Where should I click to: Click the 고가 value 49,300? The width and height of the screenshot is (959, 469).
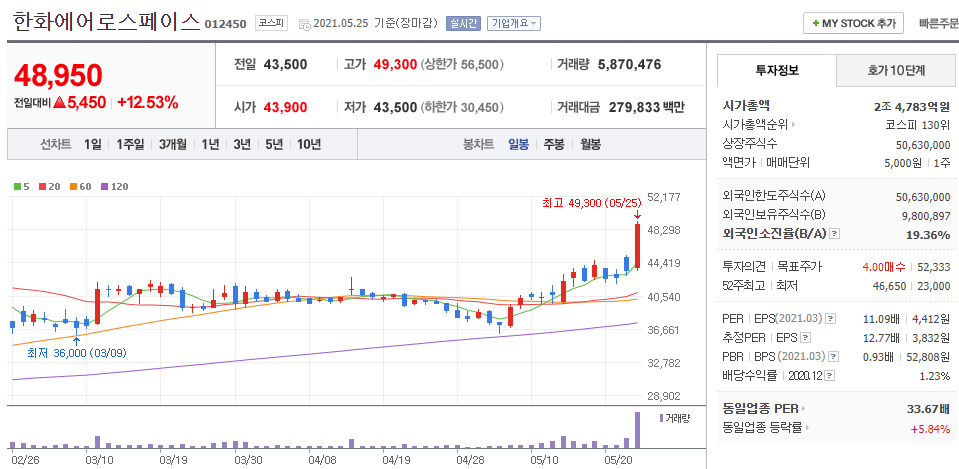click(394, 64)
